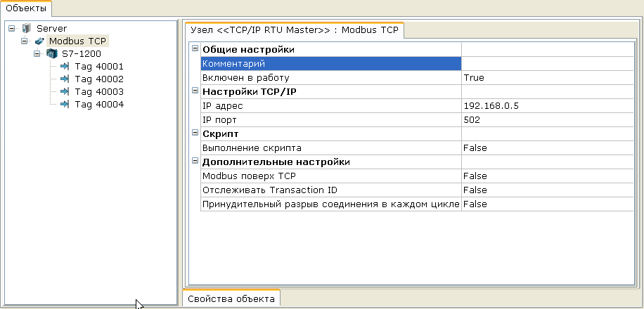Click the 192.168.0.5 address value

(x=491, y=106)
